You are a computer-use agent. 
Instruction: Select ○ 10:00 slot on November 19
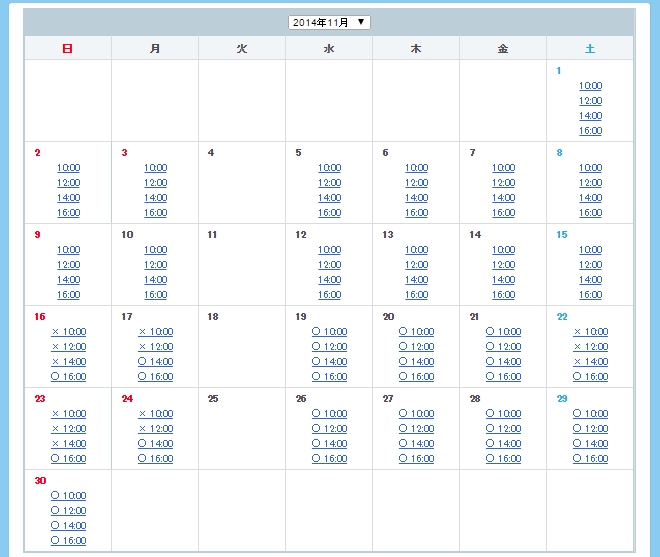coord(329,332)
